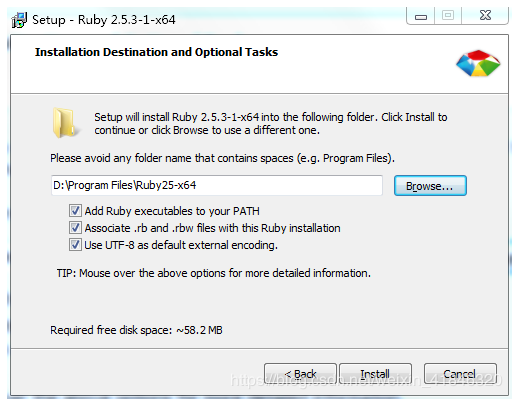Screen dimensions: 513x403
Task: Open Browse to choose a different folder
Action: pyautogui.click(x=430, y=186)
